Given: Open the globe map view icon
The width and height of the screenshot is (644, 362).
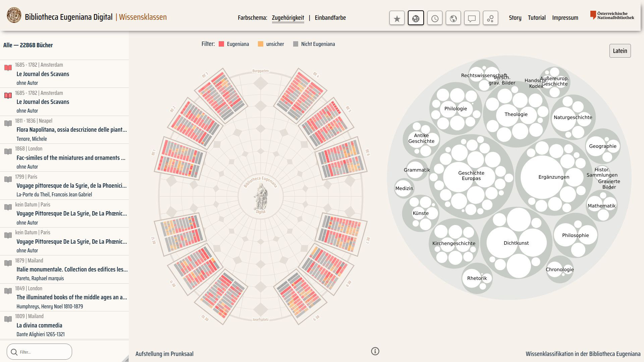Looking at the screenshot, I should [x=453, y=18].
